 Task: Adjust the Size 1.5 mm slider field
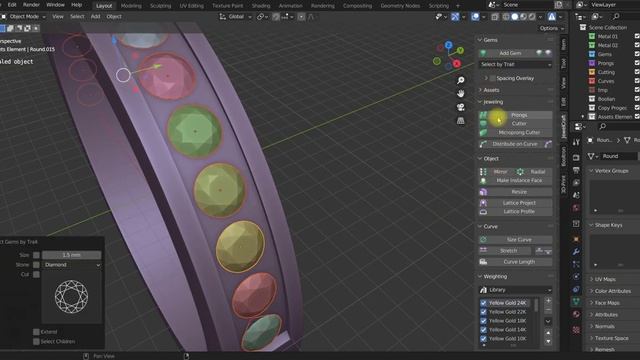point(71,255)
